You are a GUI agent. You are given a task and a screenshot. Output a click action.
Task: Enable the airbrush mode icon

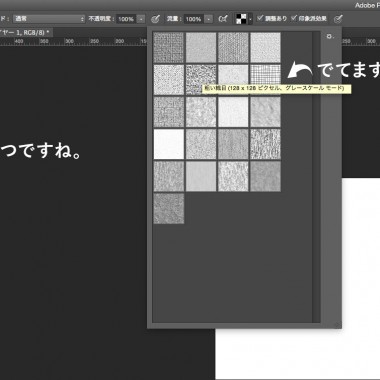(x=223, y=19)
